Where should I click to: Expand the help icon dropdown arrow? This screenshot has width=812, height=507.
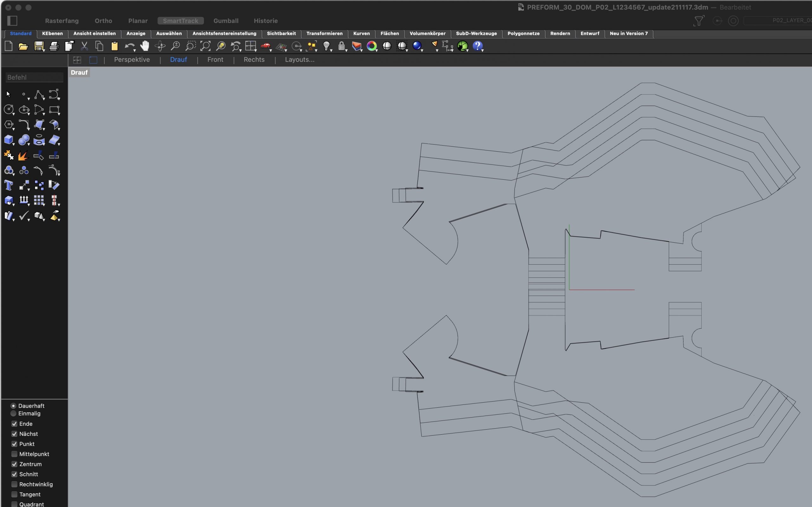pos(482,50)
